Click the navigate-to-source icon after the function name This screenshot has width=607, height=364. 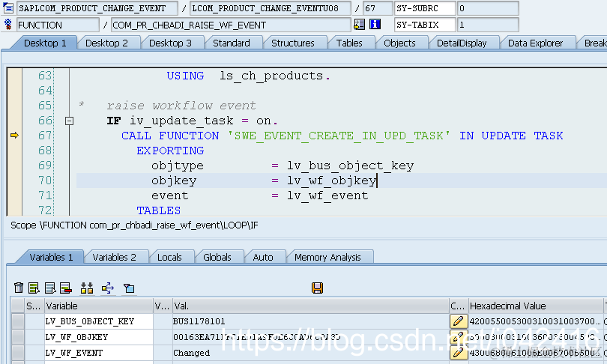tap(359, 25)
